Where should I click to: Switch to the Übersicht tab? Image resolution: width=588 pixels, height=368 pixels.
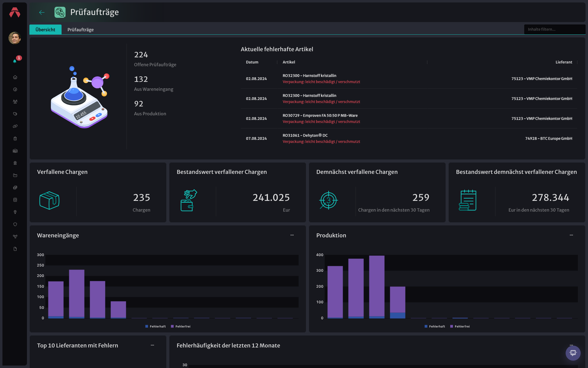click(x=45, y=29)
